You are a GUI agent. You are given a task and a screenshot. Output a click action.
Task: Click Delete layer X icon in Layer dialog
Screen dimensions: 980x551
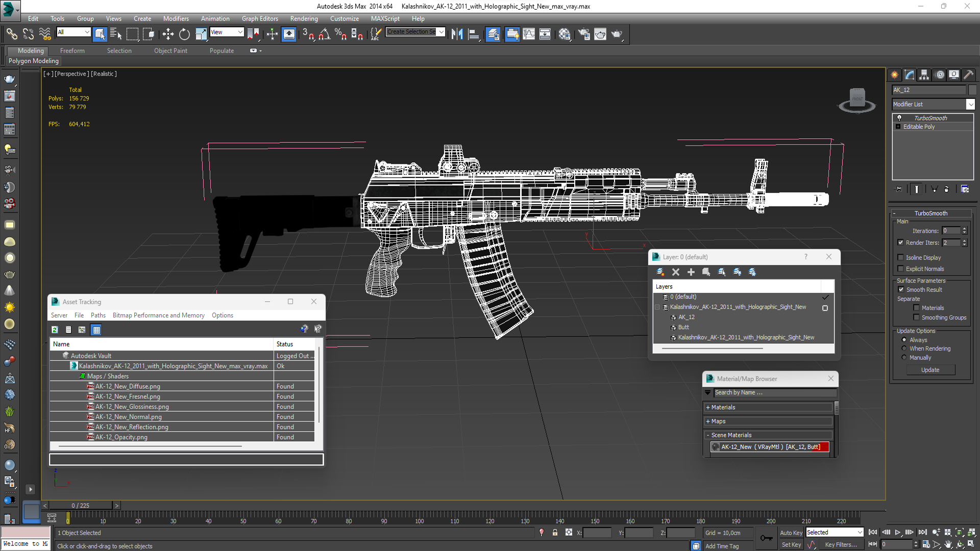(x=676, y=272)
